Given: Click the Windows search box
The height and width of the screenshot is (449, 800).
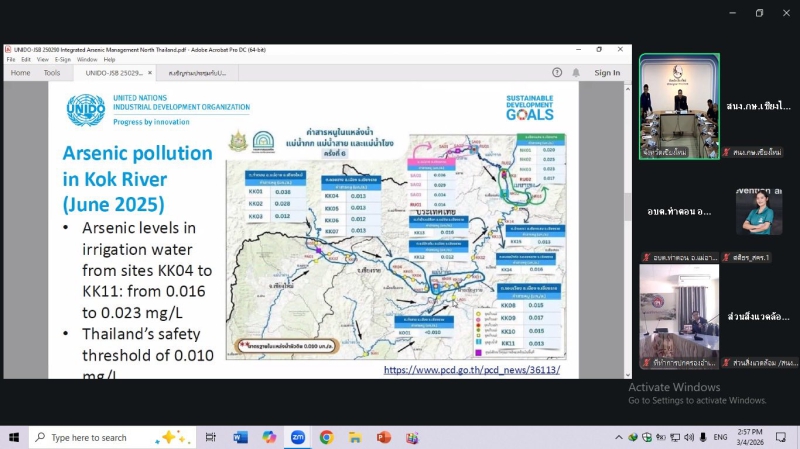Looking at the screenshot, I should point(100,438).
